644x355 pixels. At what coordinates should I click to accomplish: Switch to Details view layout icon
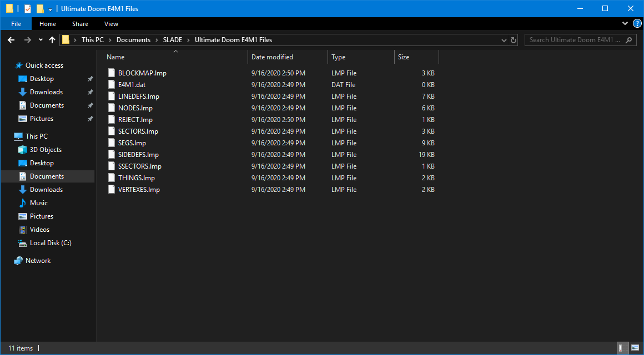623,348
